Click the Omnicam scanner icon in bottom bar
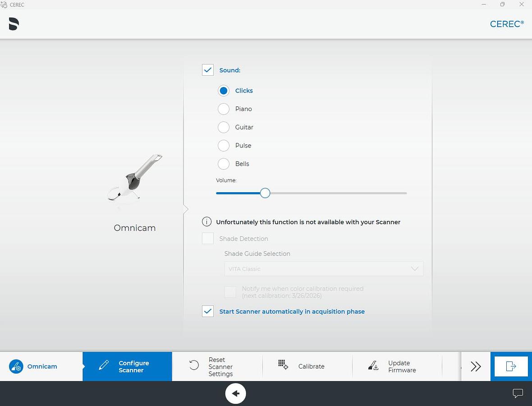The height and width of the screenshot is (406, 532). coord(16,366)
